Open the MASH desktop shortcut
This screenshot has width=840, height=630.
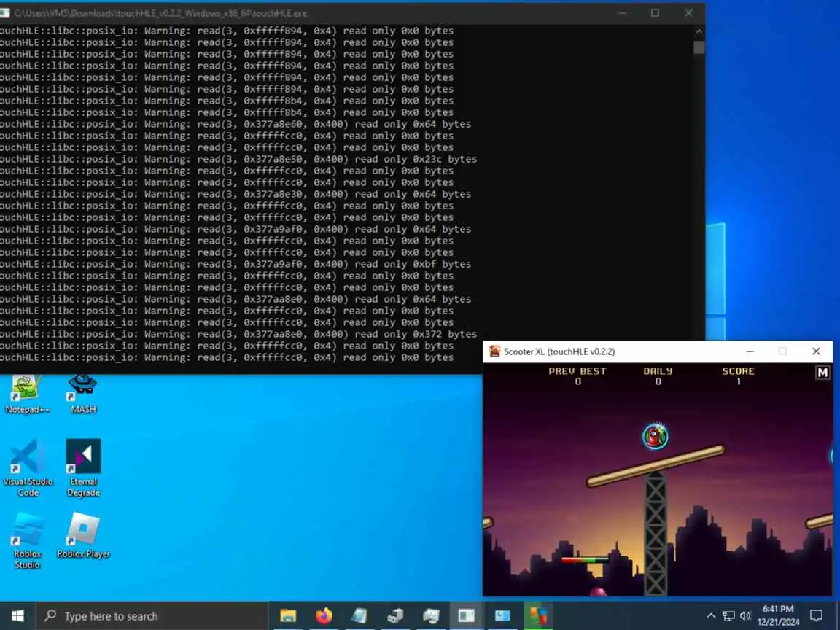(x=82, y=394)
